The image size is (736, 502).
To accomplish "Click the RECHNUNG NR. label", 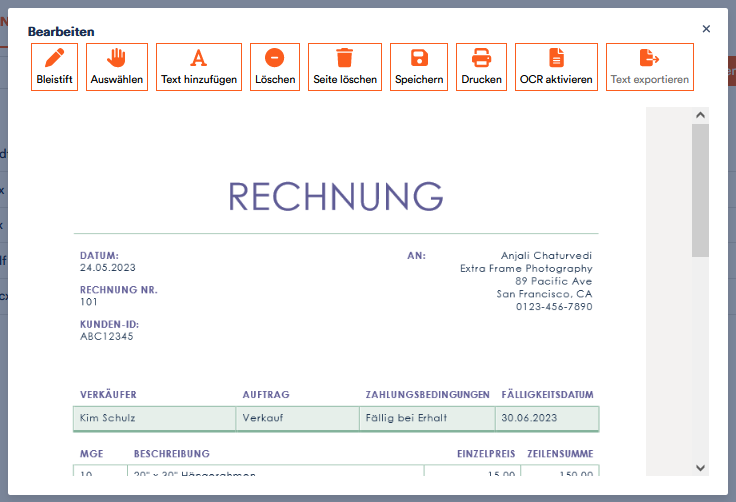I will (x=119, y=290).
